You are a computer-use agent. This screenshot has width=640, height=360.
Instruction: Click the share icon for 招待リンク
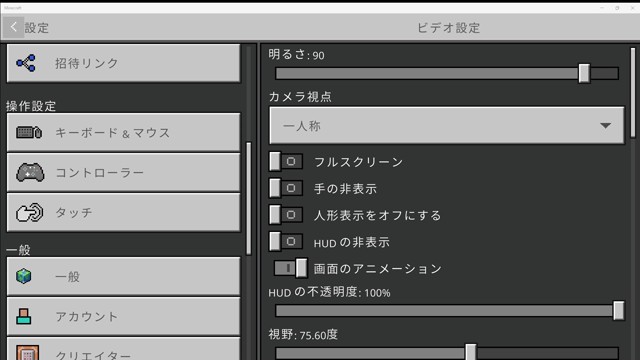[x=26, y=63]
